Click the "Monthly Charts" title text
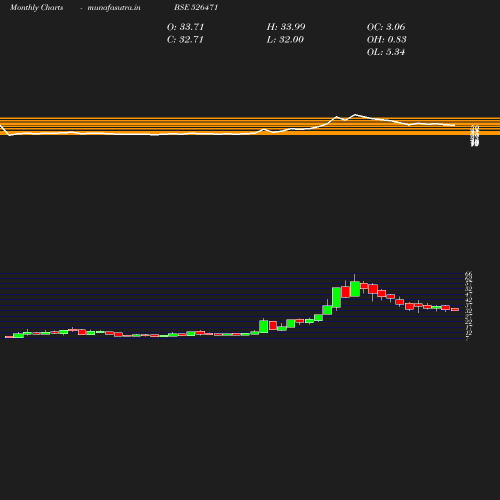Screen dimensions: 500x500 click(x=37, y=7)
